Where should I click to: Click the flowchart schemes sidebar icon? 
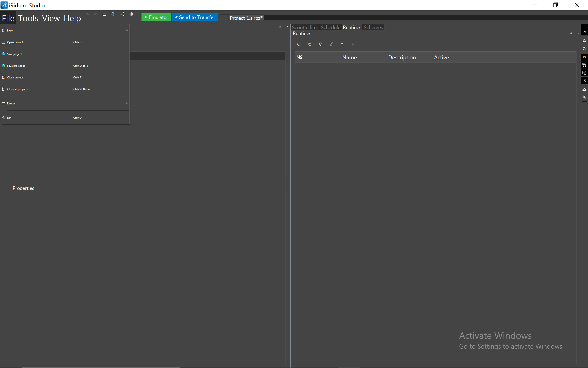click(584, 65)
